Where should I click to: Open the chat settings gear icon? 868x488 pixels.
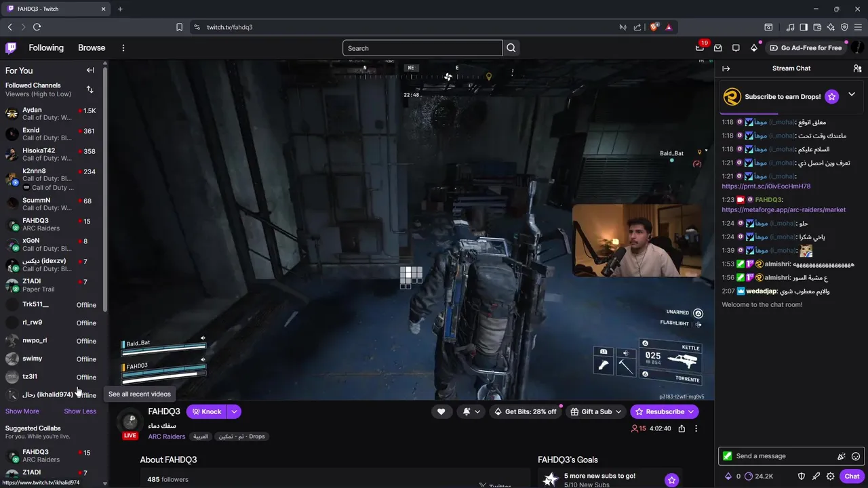[x=830, y=476]
